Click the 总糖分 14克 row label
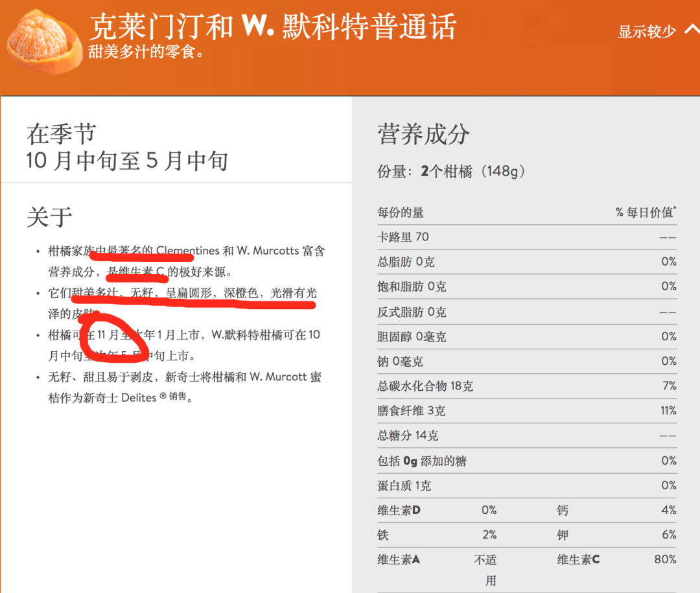The height and width of the screenshot is (593, 700). [x=408, y=436]
